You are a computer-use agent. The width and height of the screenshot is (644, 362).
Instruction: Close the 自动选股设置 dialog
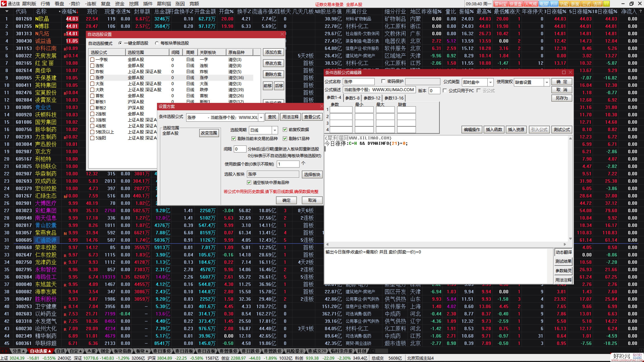click(282, 34)
